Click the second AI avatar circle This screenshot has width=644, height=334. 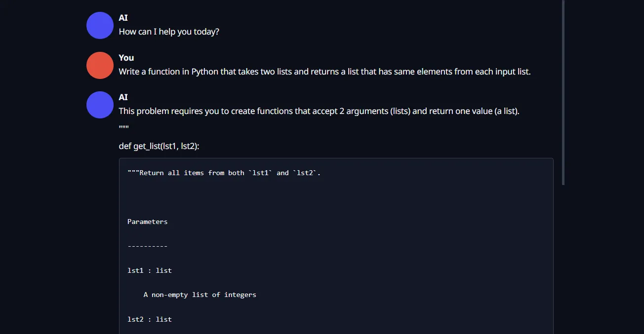pos(100,105)
